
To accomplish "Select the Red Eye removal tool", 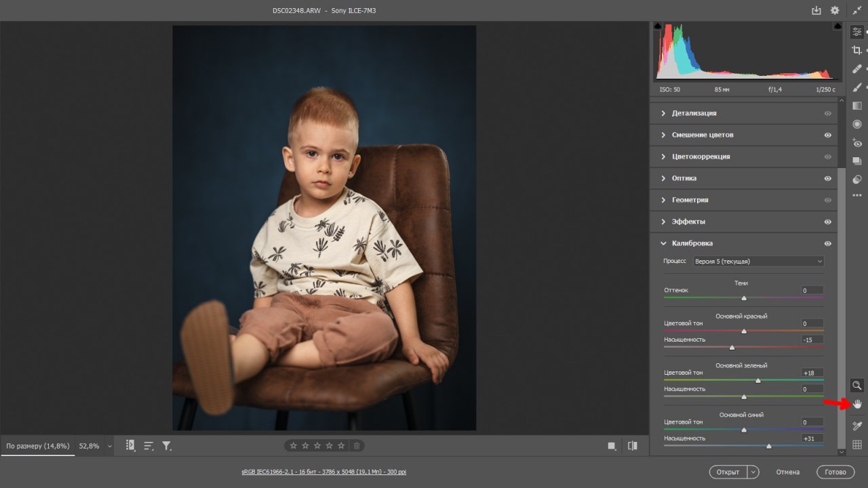I will tap(857, 142).
